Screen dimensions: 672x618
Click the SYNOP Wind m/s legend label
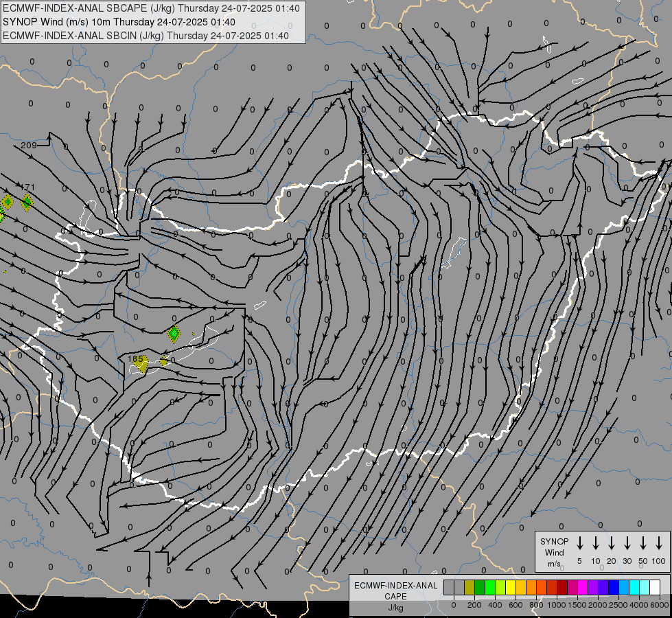(554, 552)
